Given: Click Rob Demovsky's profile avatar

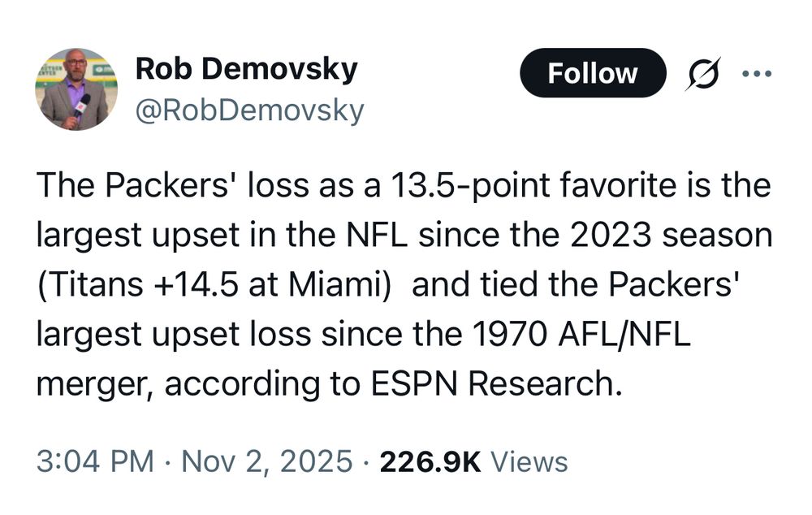Looking at the screenshot, I should click(x=76, y=89).
